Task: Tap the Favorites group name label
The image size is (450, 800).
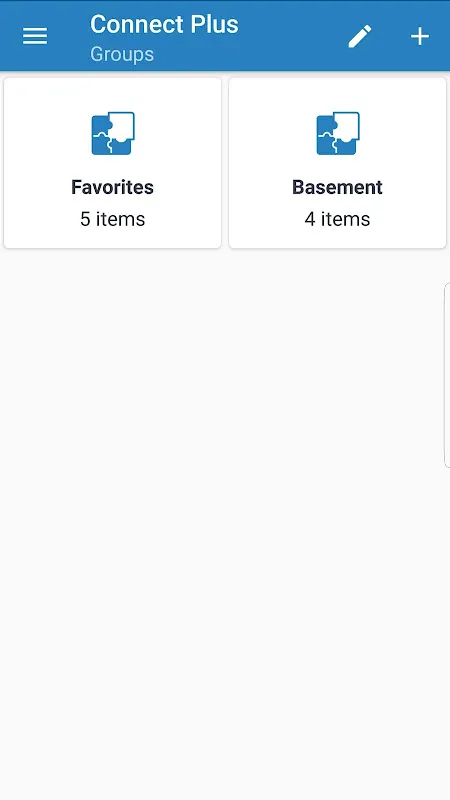Action: click(112, 187)
